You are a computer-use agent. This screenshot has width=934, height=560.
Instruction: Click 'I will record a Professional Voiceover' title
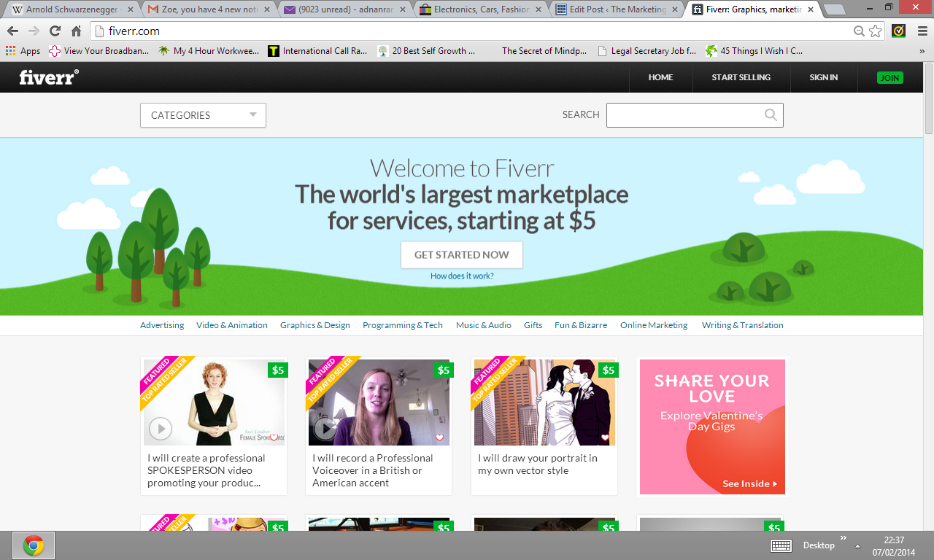click(x=372, y=470)
